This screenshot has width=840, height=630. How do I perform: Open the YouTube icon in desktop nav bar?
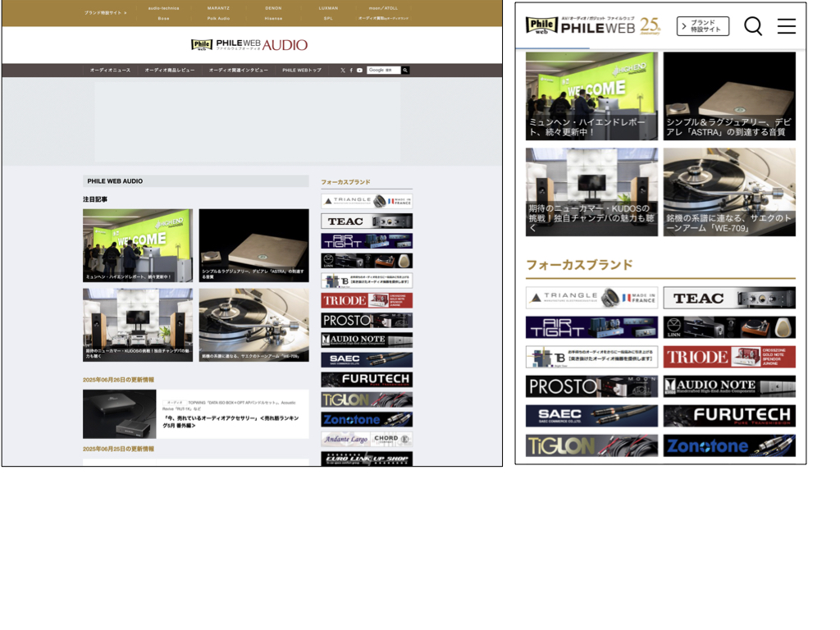359,71
